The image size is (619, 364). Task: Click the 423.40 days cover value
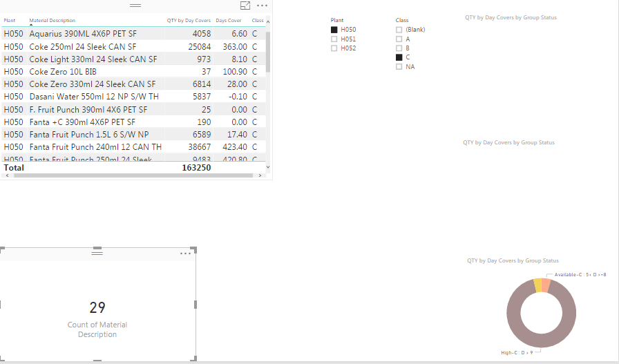point(235,147)
